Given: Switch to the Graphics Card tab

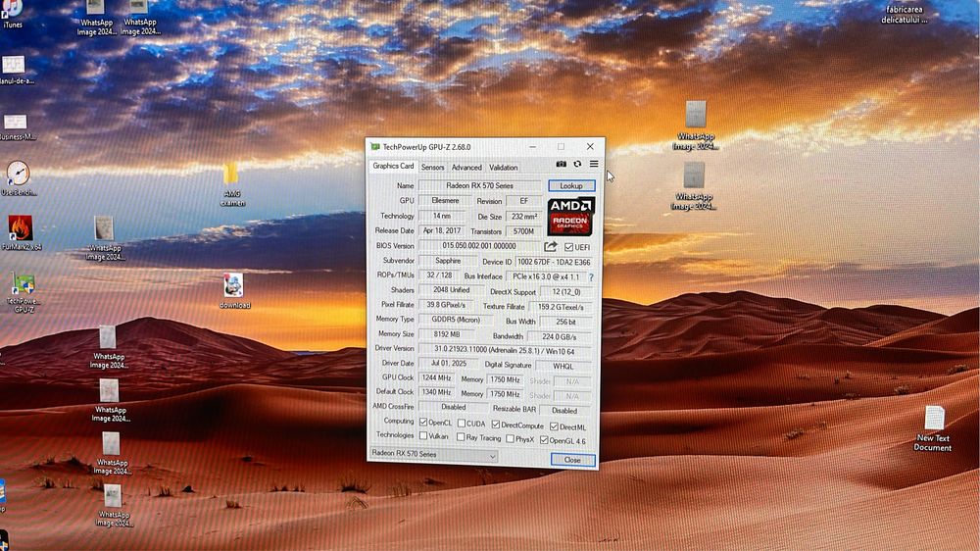Looking at the screenshot, I should coord(393,167).
